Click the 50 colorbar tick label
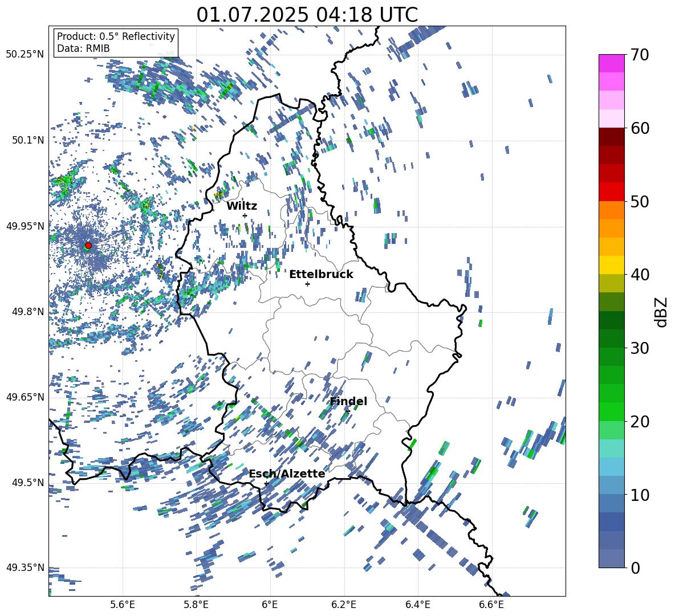 tap(640, 201)
